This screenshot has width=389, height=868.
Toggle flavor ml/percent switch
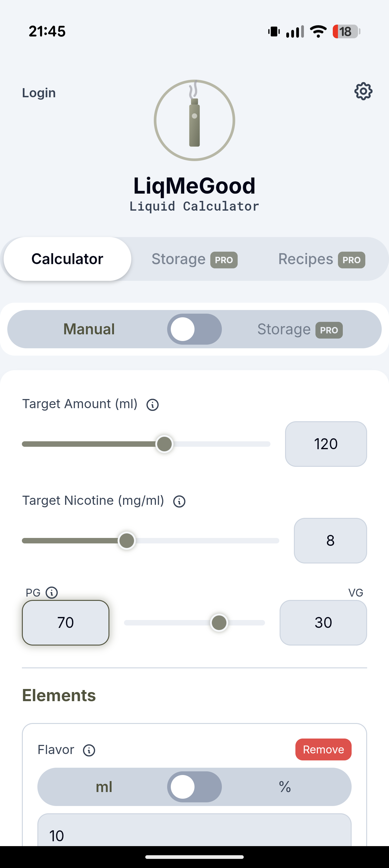point(194,787)
